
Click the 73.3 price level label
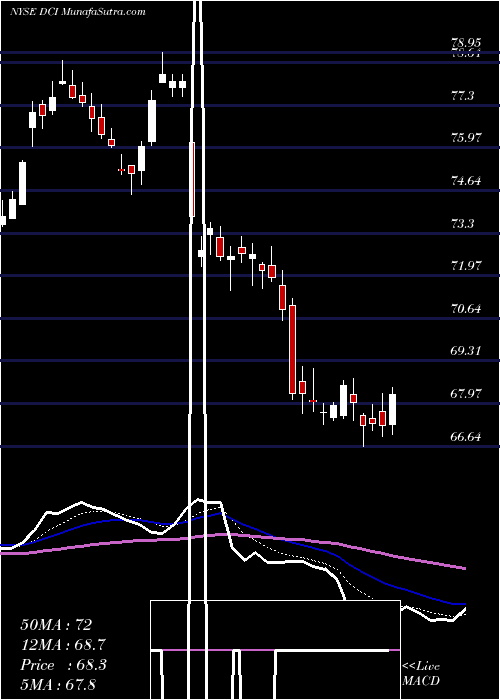tap(462, 223)
